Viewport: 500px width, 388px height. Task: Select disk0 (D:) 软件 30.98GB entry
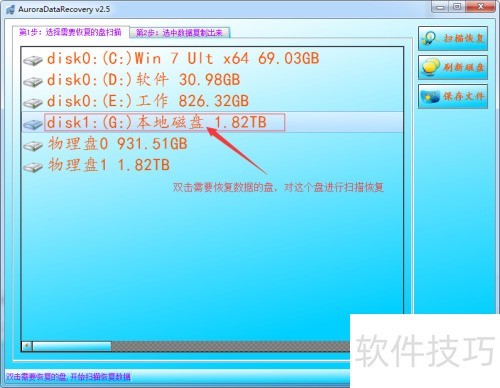(x=143, y=80)
